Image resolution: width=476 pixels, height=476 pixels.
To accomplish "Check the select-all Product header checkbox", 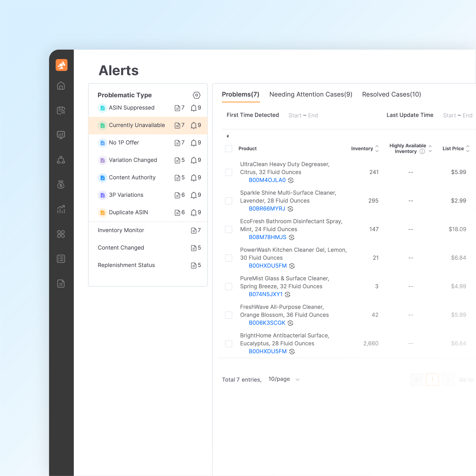I will [x=228, y=149].
